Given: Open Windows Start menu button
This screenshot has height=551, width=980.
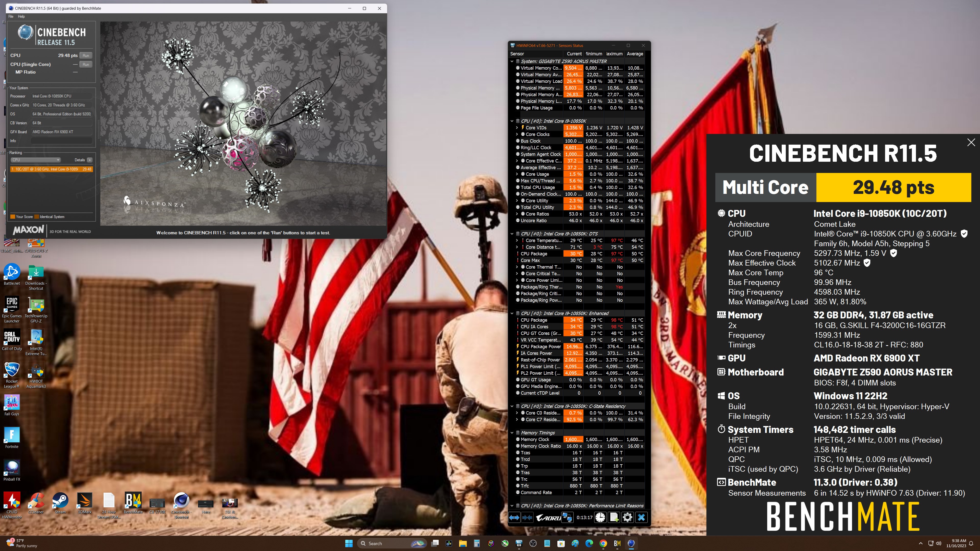Looking at the screenshot, I should tap(349, 543).
